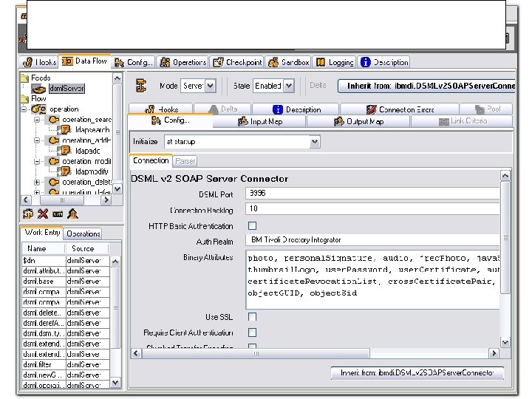This screenshot has width=532, height=399.
Task: Open the Input Map sub-tab
Action: coord(260,121)
